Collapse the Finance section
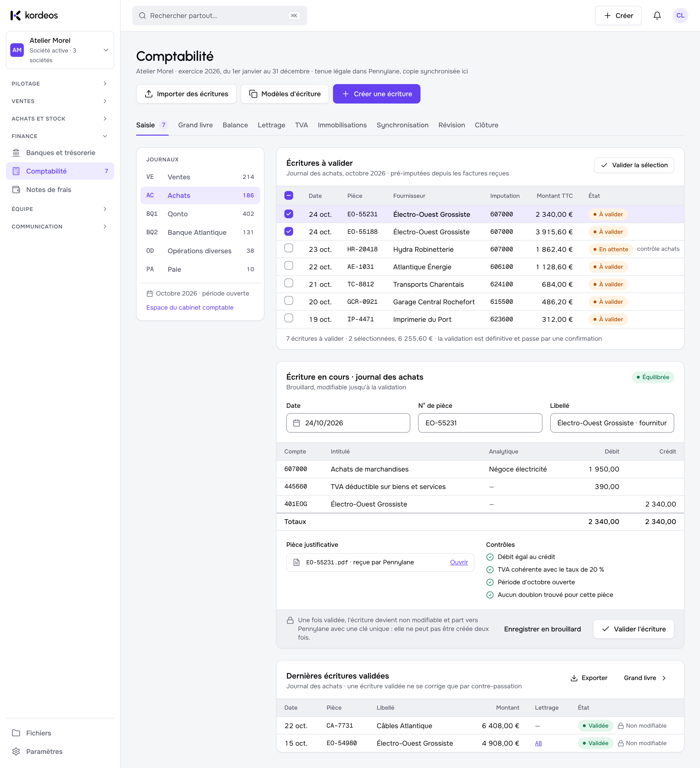 click(x=60, y=136)
